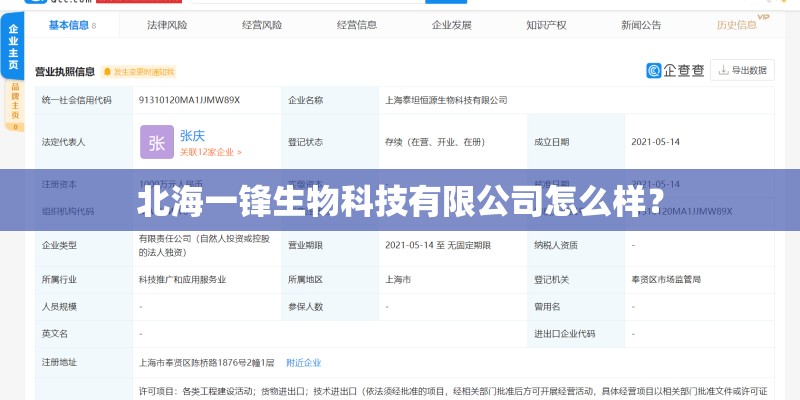The height and width of the screenshot is (400, 800).
Task: Select credit code 91310120MA1JJMW89X
Action: (189, 100)
